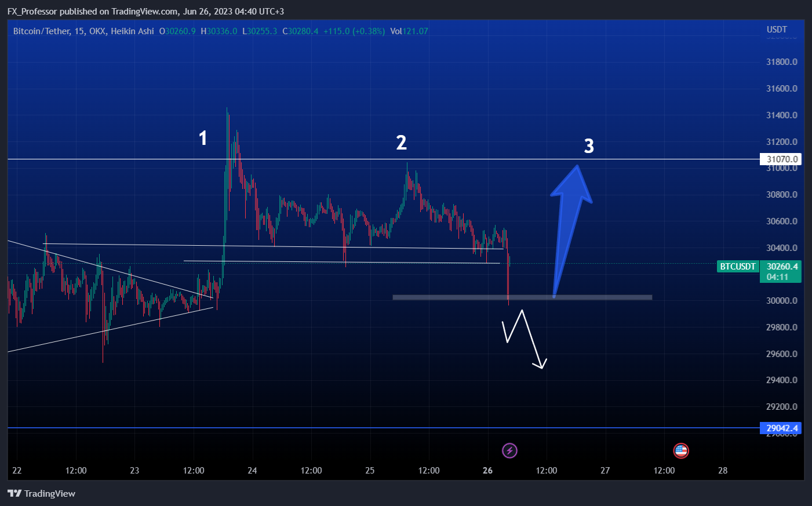The width and height of the screenshot is (812, 506).
Task: Click the date label 28 on time axis
Action: tap(723, 471)
